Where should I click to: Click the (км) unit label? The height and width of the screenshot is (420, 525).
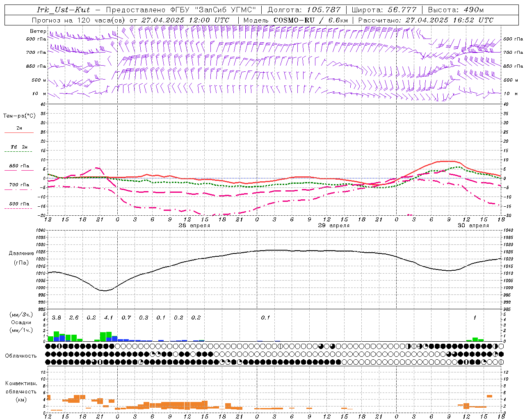pos(21,399)
